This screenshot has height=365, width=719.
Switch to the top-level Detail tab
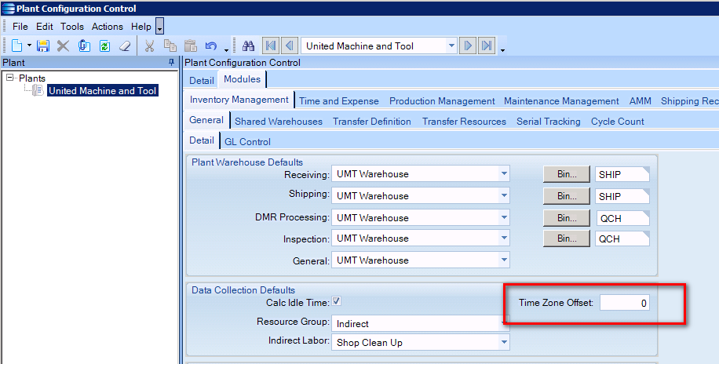point(202,80)
